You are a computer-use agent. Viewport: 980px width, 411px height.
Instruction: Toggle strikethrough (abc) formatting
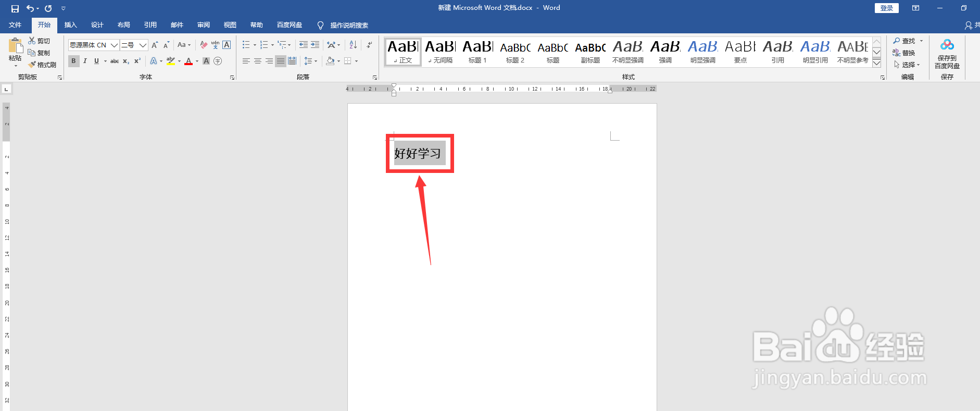[x=115, y=61]
